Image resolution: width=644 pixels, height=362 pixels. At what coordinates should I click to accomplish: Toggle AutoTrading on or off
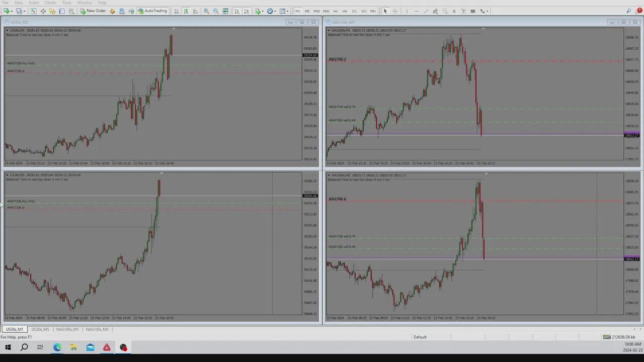pos(152,11)
